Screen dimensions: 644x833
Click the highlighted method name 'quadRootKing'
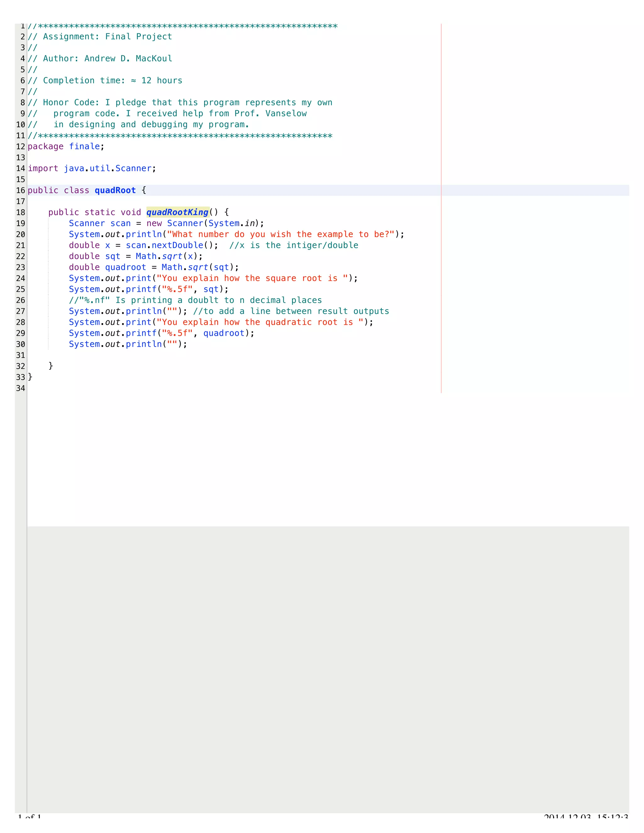click(178, 212)
